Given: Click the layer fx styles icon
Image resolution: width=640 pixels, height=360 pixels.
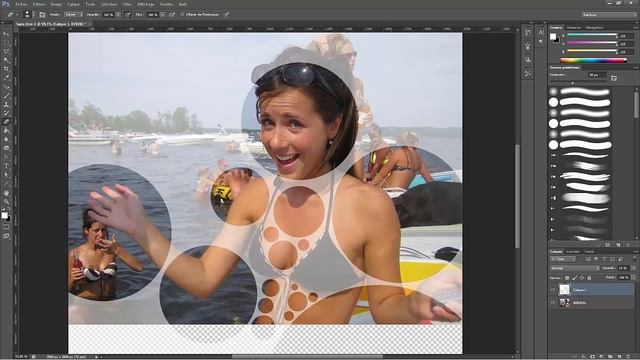Looking at the screenshot, I should 584,356.
